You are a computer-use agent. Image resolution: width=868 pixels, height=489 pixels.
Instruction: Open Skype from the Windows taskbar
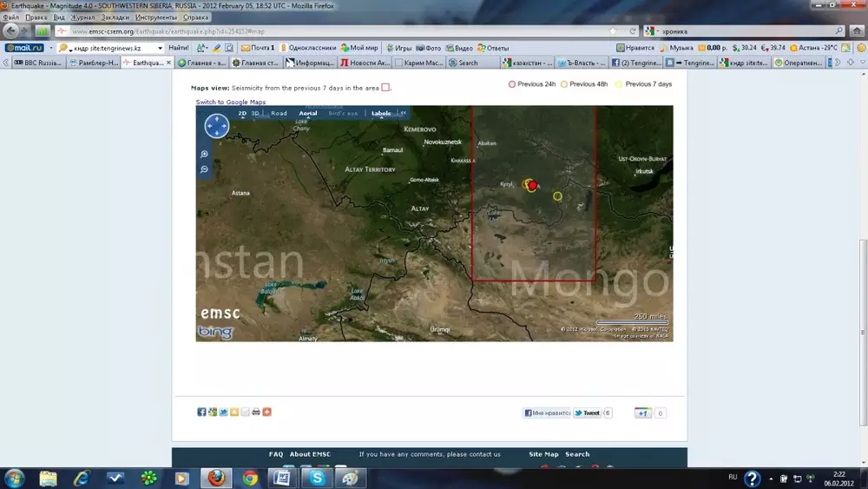pyautogui.click(x=317, y=478)
